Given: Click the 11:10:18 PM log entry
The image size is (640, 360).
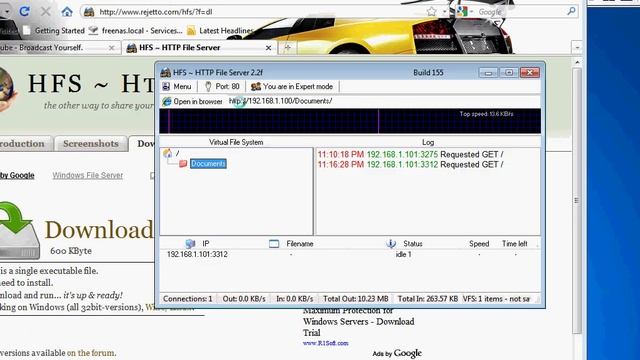Looking at the screenshot, I should tap(410, 154).
